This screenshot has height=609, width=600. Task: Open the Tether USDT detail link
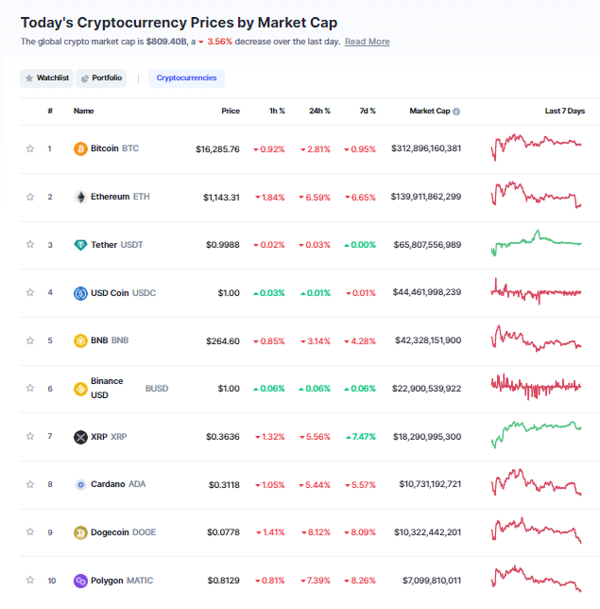tap(117, 245)
